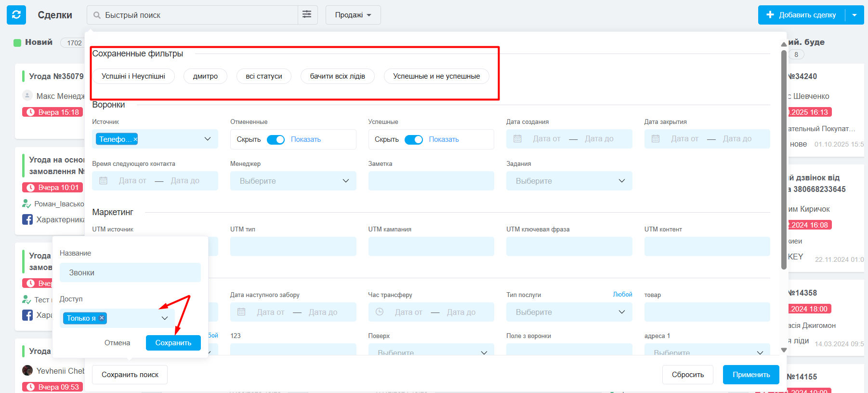Click the Название input field
Screen dimensions: 868x393
point(130,272)
